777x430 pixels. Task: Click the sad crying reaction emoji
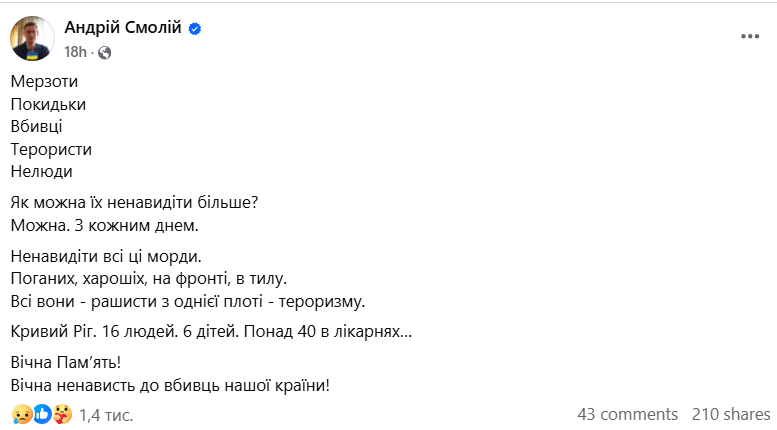[x=21, y=413]
